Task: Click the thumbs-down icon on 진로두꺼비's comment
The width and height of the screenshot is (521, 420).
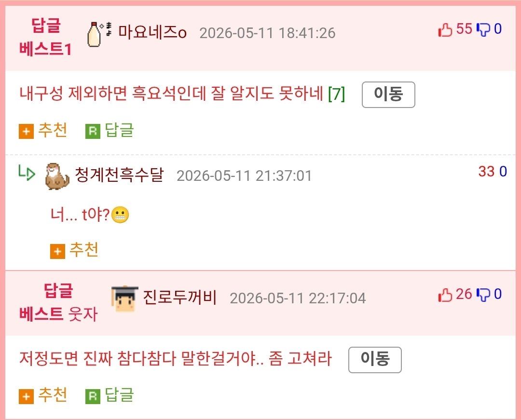Action: click(483, 295)
